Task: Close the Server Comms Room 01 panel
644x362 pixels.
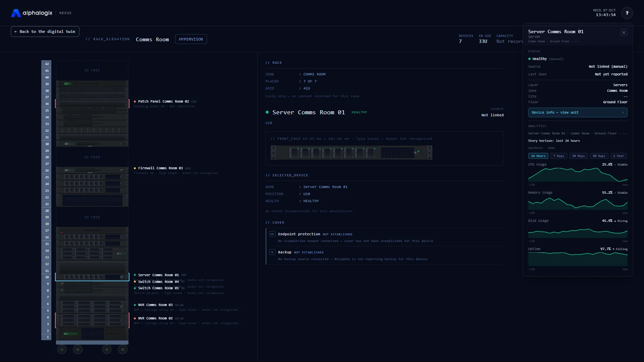Action: (624, 33)
